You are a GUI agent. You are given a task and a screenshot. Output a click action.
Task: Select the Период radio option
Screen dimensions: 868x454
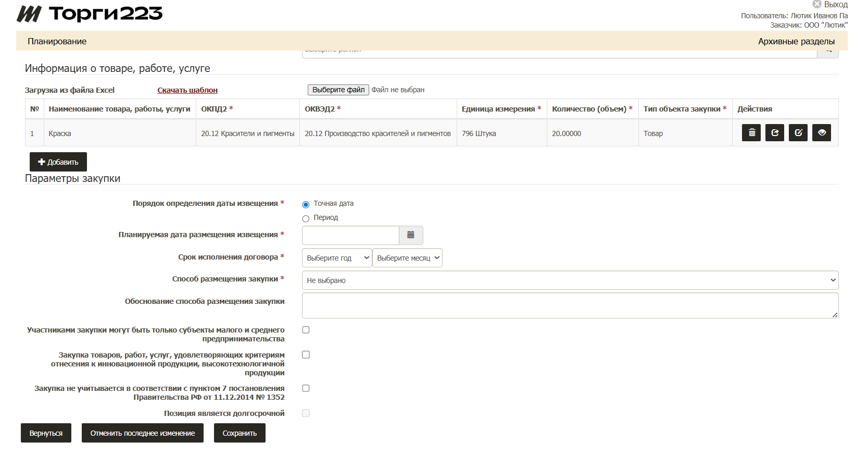[x=306, y=218]
